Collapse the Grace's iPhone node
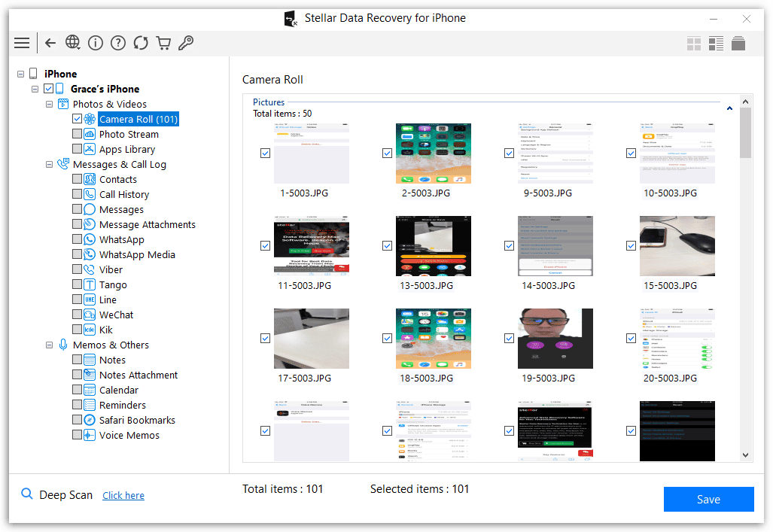Image resolution: width=773 pixels, height=532 pixels. [35, 90]
